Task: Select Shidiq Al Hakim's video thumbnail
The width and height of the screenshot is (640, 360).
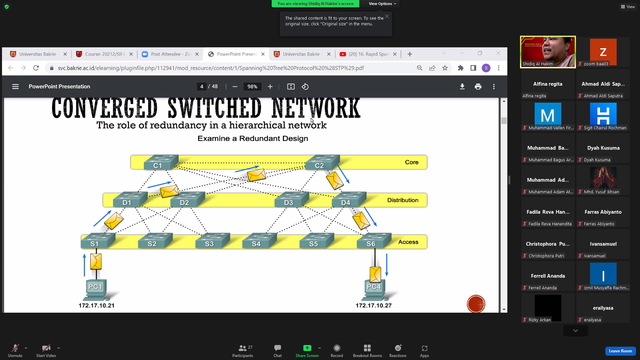Action: (548, 52)
